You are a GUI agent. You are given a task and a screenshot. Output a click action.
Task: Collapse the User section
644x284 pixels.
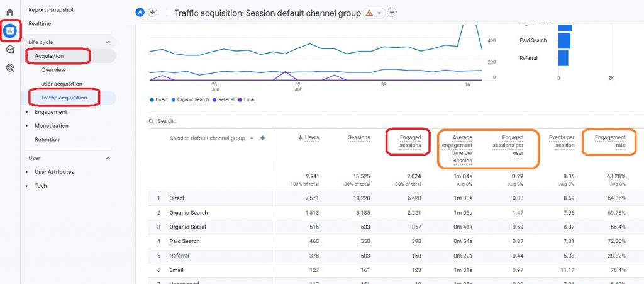pyautogui.click(x=108, y=158)
